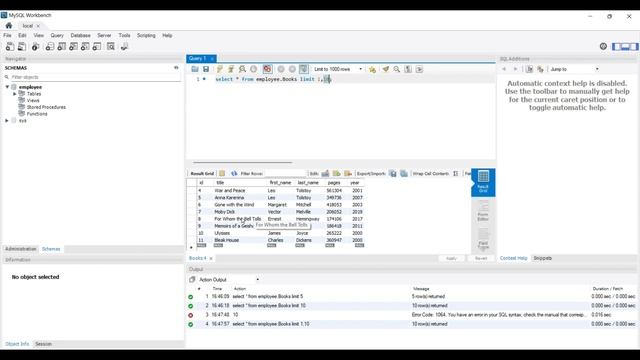Open the Server menu

tap(104, 36)
